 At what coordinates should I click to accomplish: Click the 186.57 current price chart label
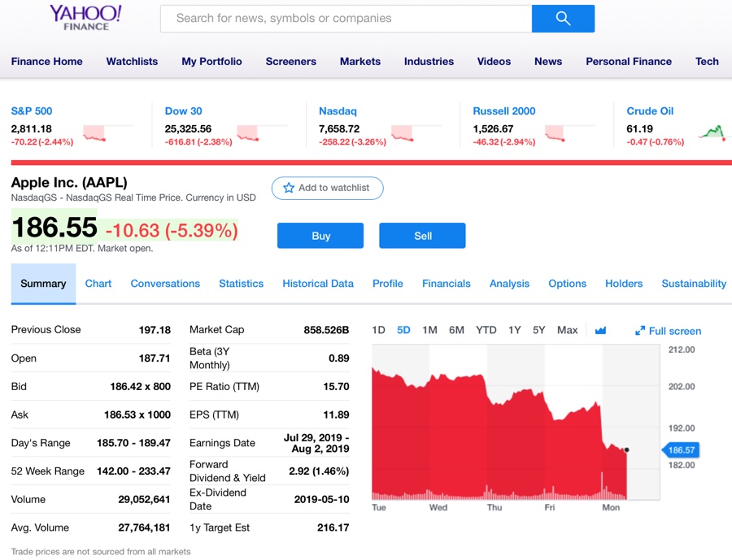pos(681,450)
